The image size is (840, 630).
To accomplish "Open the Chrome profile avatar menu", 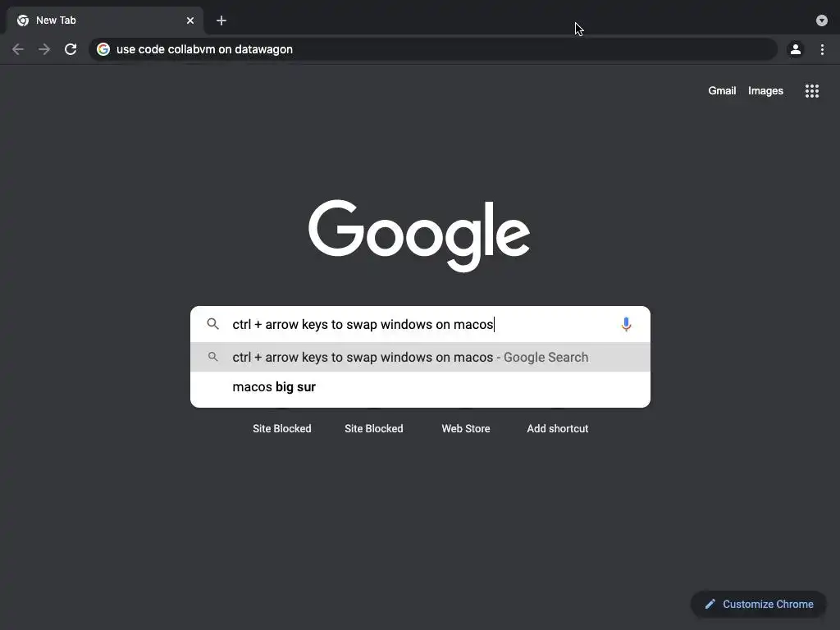I will (x=796, y=49).
